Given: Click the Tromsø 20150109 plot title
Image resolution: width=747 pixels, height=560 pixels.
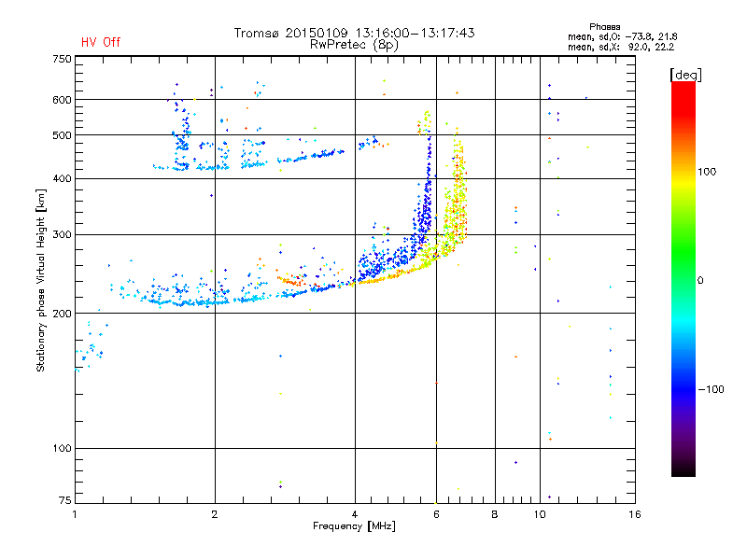Looking at the screenshot, I should click(354, 33).
